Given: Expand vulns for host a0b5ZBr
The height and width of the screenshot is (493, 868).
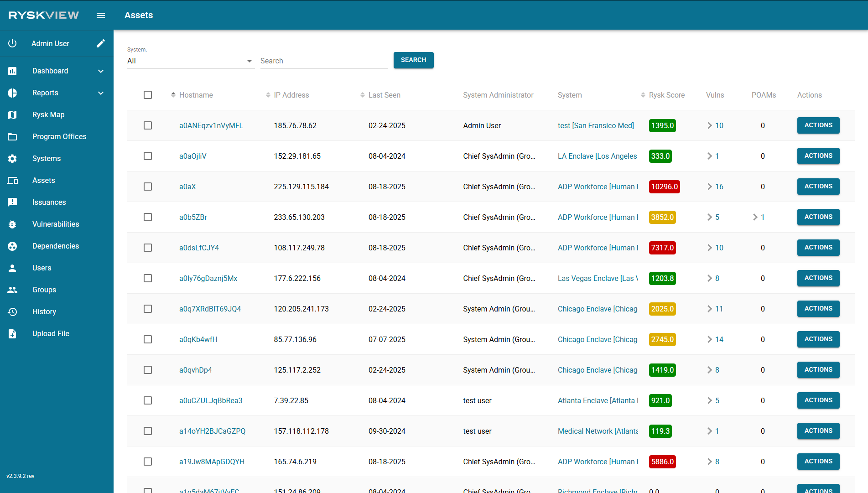Looking at the screenshot, I should point(710,217).
